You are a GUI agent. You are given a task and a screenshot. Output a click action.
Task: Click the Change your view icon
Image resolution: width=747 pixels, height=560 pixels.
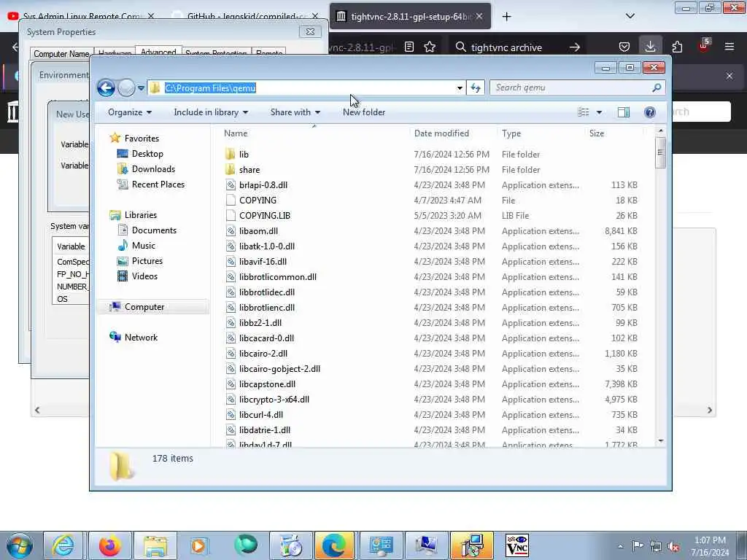pos(584,112)
